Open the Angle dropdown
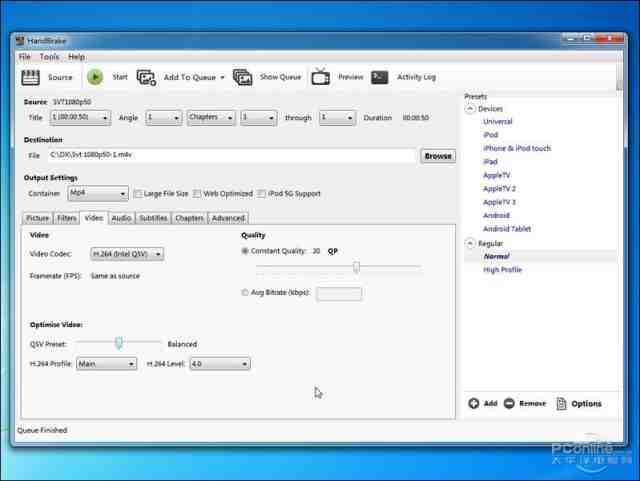Image resolution: width=640 pixels, height=481 pixels. tap(164, 118)
